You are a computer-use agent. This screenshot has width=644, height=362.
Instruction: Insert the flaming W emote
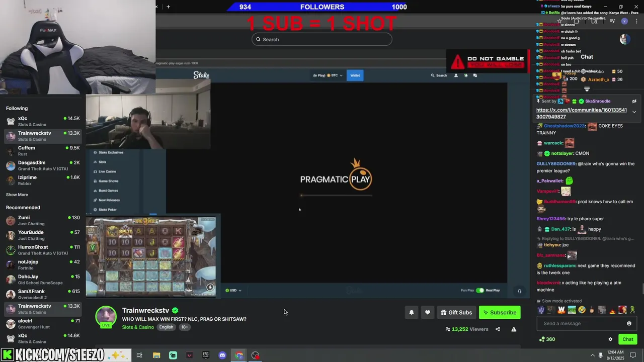(561, 310)
